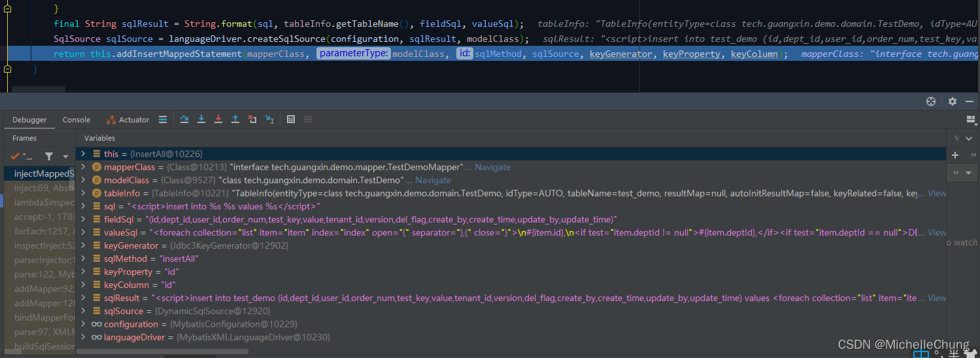This screenshot has height=358, width=980.
Task: Expand the sqlSource variable node
Action: coord(83,311)
